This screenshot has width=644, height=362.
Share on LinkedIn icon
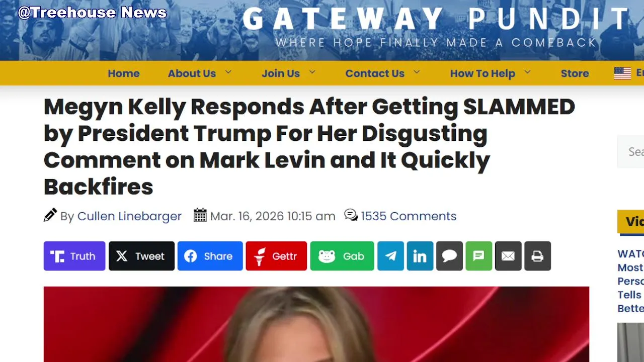click(x=420, y=256)
